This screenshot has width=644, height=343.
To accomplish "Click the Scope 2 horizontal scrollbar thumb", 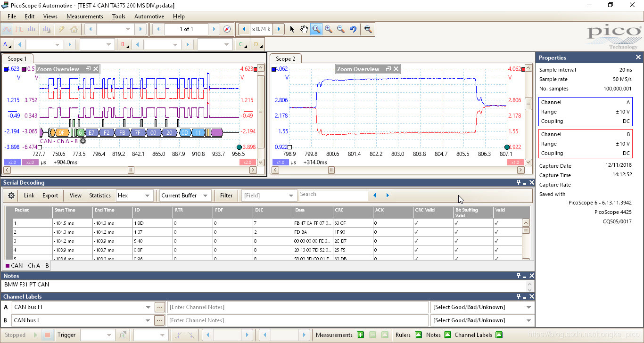I will (331, 170).
